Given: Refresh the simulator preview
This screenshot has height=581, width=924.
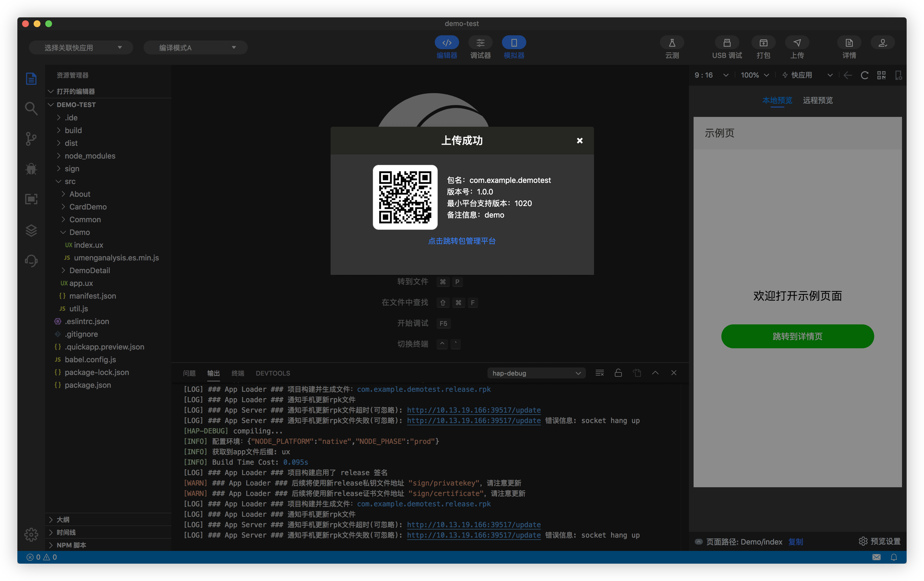Looking at the screenshot, I should (x=864, y=75).
